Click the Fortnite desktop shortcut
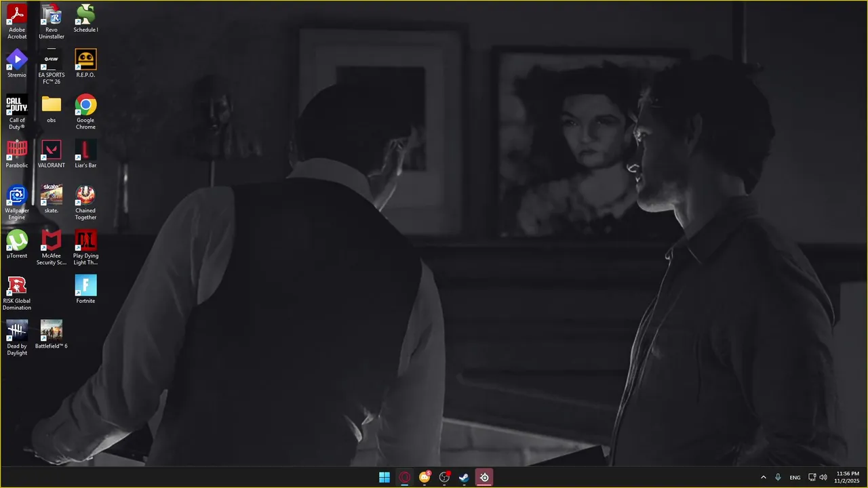868x488 pixels. tap(85, 289)
